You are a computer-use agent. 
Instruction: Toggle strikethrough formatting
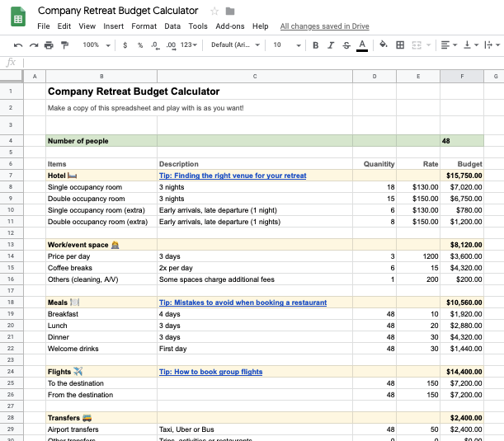[346, 45]
